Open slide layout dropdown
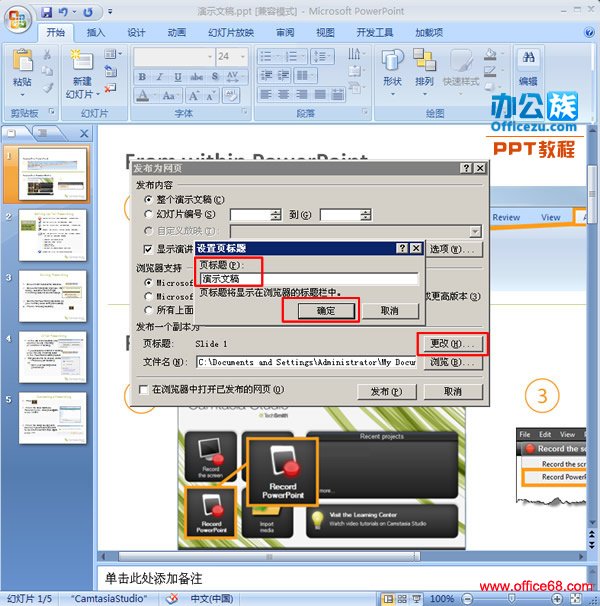The width and height of the screenshot is (600, 606). [x=113, y=54]
